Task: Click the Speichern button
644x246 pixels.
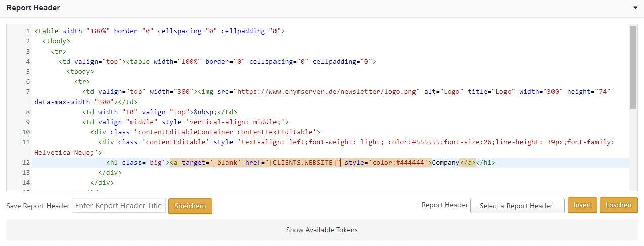Action: coord(190,206)
